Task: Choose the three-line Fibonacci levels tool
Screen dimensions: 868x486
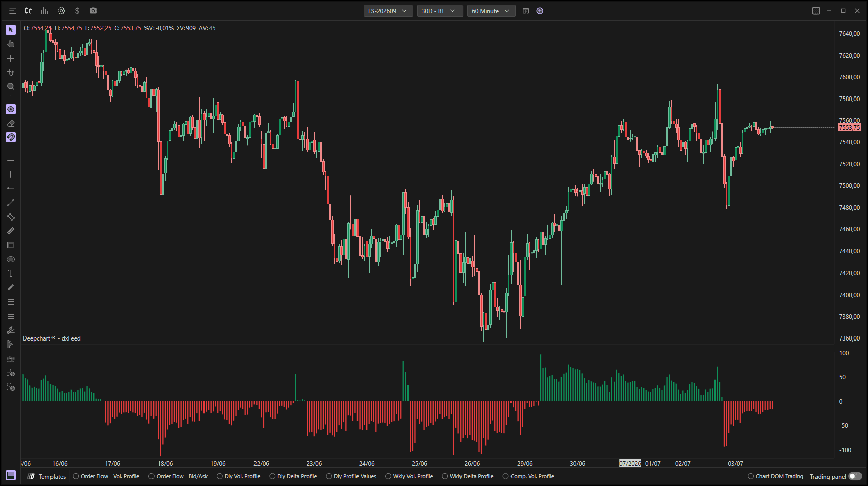Action: (x=11, y=302)
